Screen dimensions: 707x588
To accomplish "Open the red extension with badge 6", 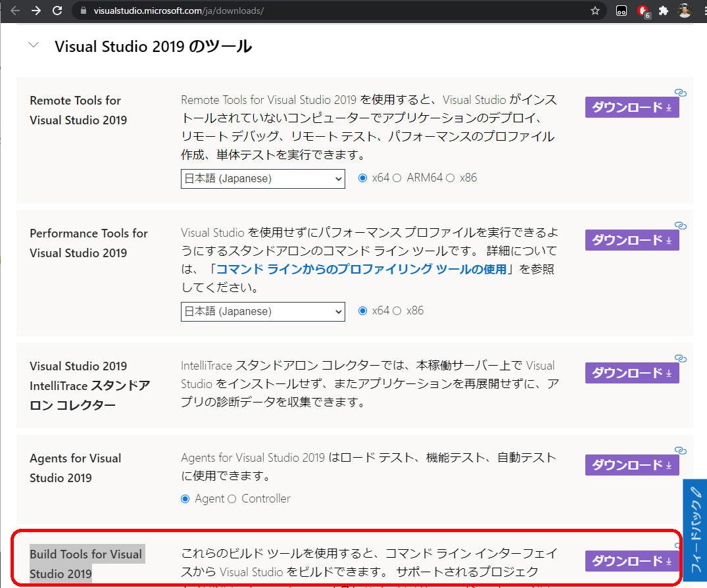I will pyautogui.click(x=643, y=11).
